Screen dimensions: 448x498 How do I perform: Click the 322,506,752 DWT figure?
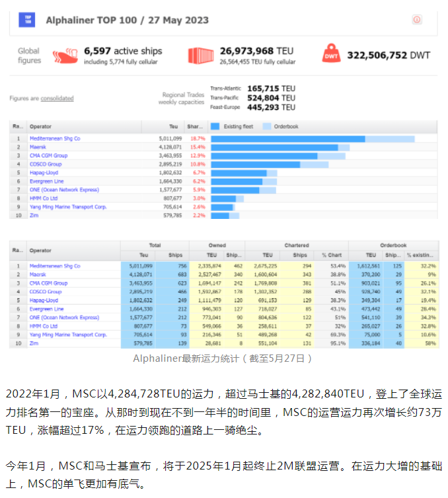(389, 56)
